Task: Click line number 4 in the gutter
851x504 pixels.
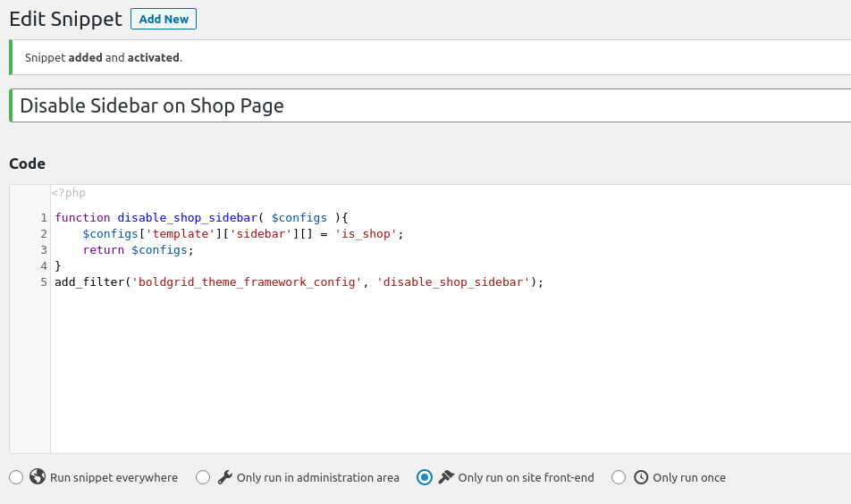Action: pos(44,265)
